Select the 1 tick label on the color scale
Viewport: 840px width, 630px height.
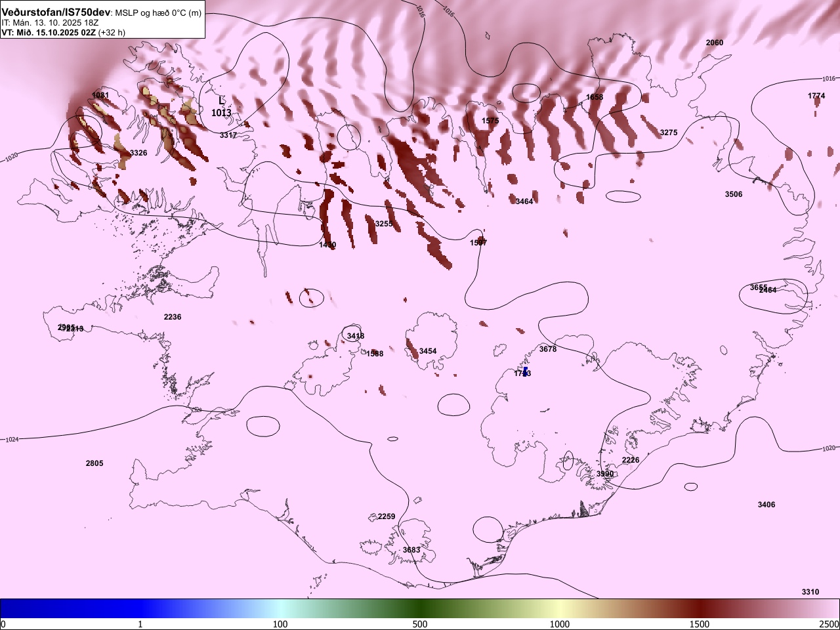[x=140, y=623]
